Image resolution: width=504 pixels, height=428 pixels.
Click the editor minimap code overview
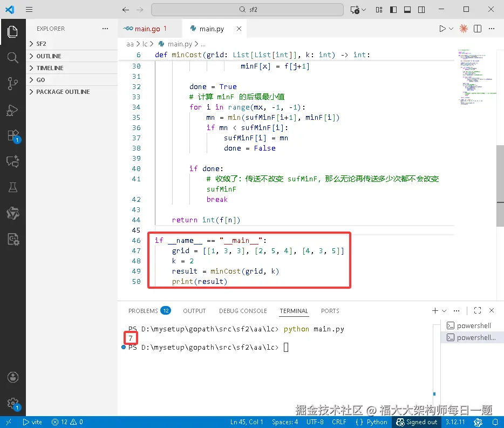pyautogui.click(x=476, y=77)
